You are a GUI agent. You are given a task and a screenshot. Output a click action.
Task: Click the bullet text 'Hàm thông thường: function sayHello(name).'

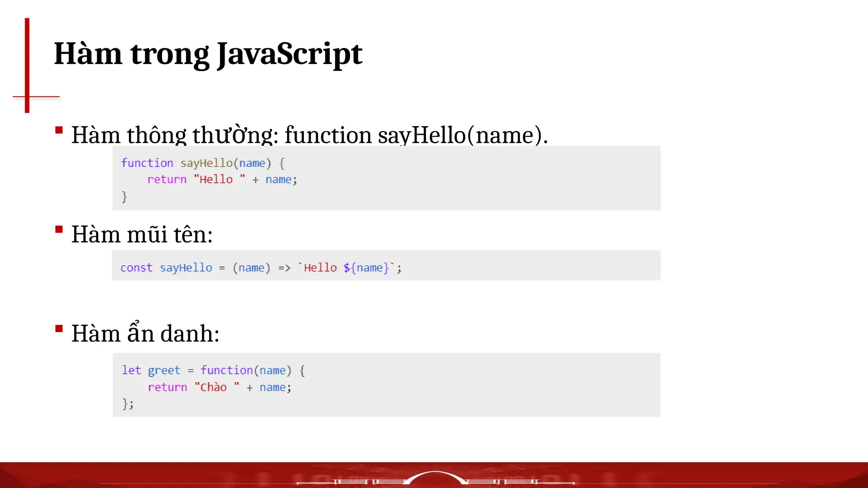[309, 135]
